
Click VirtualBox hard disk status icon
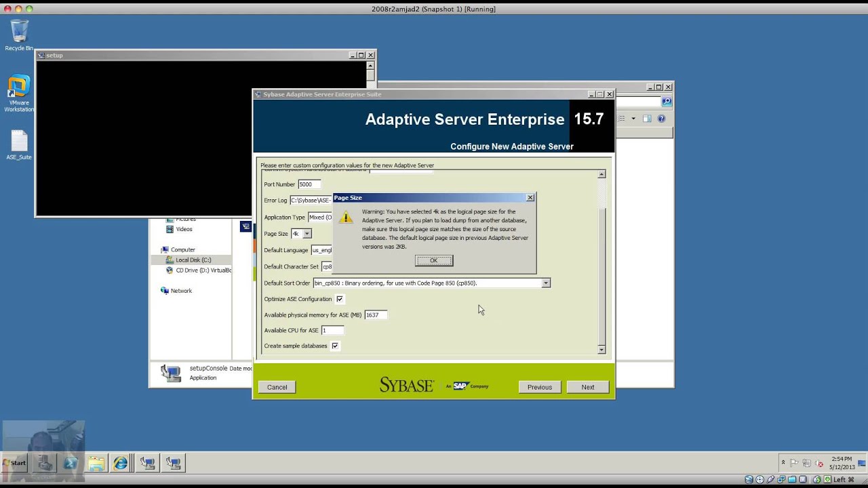749,480
